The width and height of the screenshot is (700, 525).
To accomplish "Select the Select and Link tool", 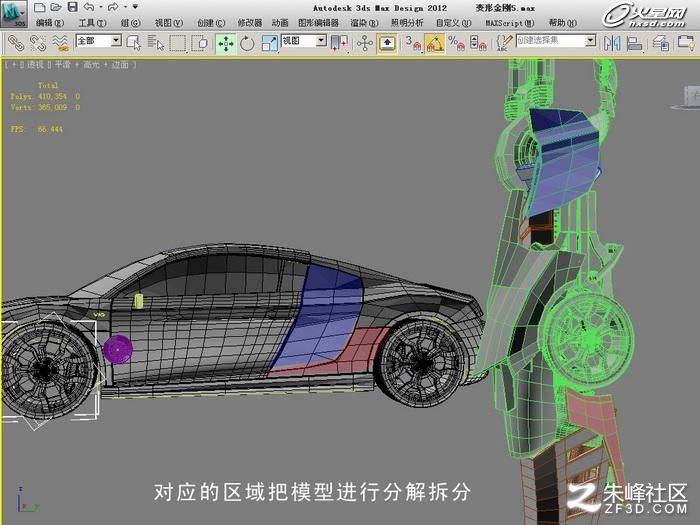I will click(16, 43).
